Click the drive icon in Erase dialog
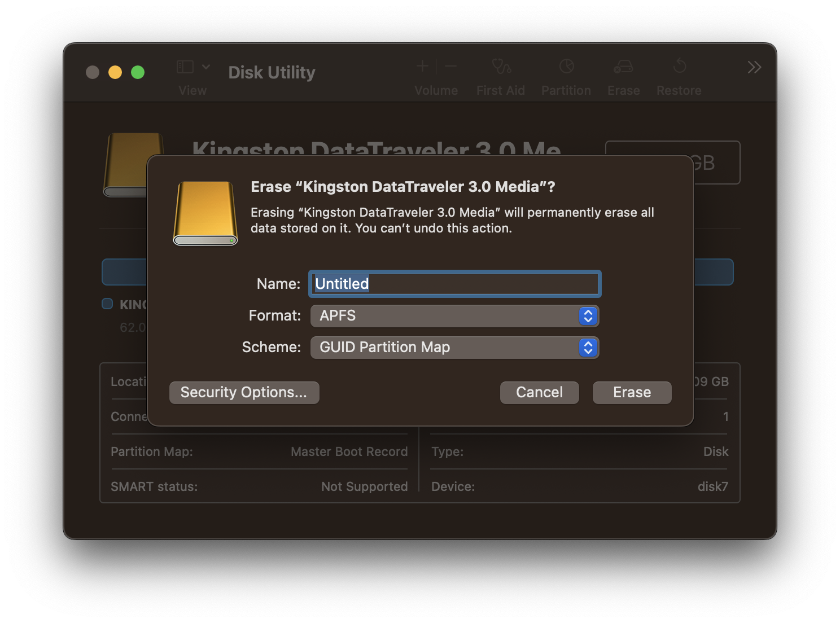Screen dimensions: 840x623 tap(205, 213)
